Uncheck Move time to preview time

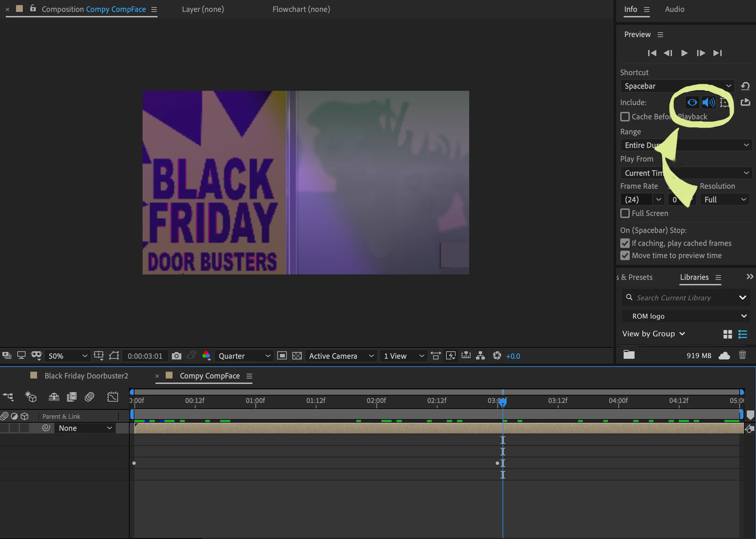click(x=625, y=255)
